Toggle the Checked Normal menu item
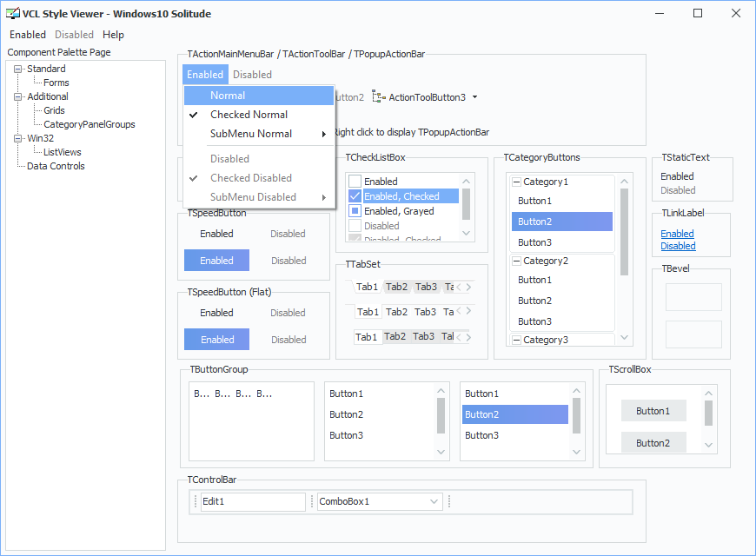 (260, 115)
